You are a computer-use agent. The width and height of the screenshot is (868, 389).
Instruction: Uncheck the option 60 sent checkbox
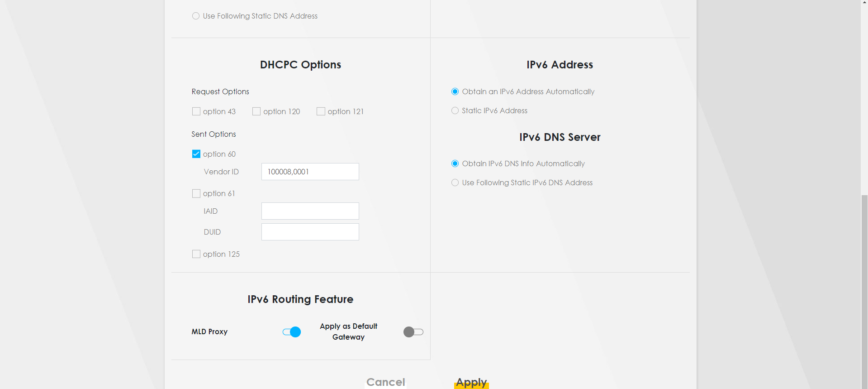coord(196,154)
